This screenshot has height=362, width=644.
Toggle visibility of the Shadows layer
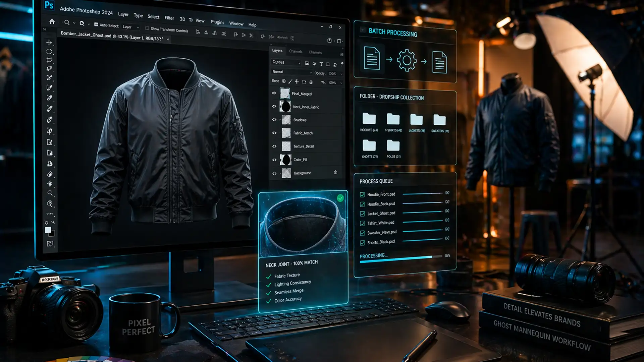(274, 120)
